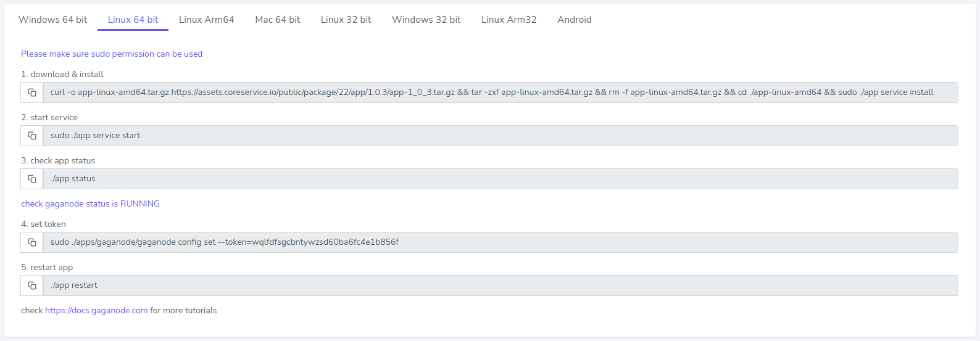The height and width of the screenshot is (341, 980).
Task: Switch to the Mac 64 bit tab
Action: pos(278,20)
